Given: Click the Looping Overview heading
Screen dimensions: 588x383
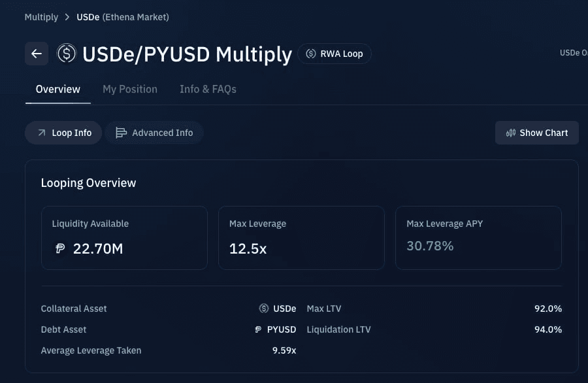Looking at the screenshot, I should tap(88, 183).
